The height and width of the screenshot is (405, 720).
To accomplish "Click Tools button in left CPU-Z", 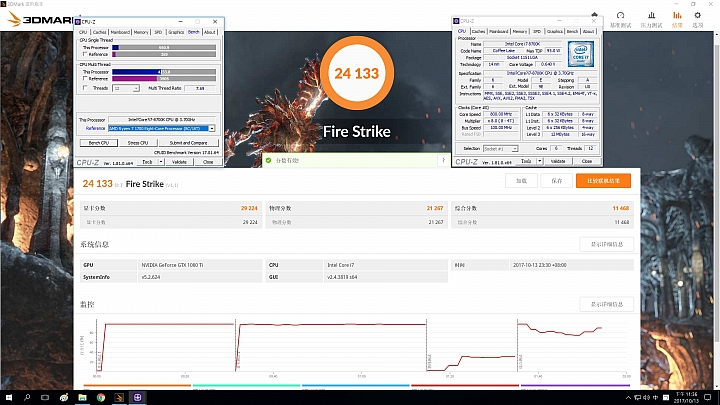I will [x=147, y=162].
